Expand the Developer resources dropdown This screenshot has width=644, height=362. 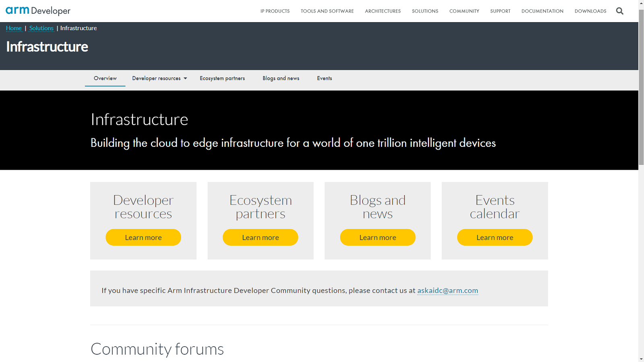pos(159,78)
